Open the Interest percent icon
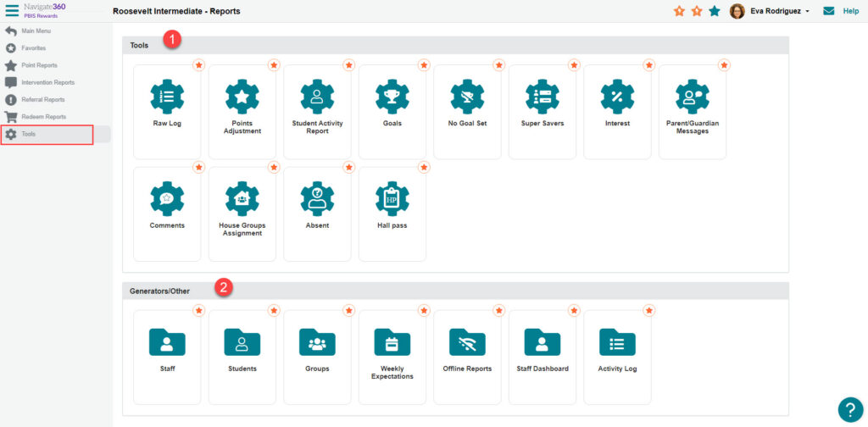 point(617,97)
